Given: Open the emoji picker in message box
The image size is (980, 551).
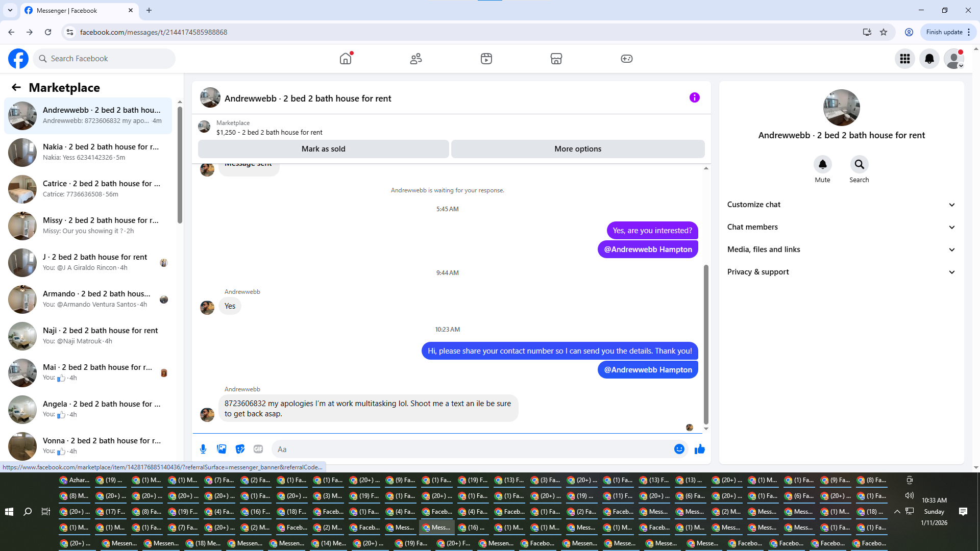Looking at the screenshot, I should pyautogui.click(x=679, y=449).
